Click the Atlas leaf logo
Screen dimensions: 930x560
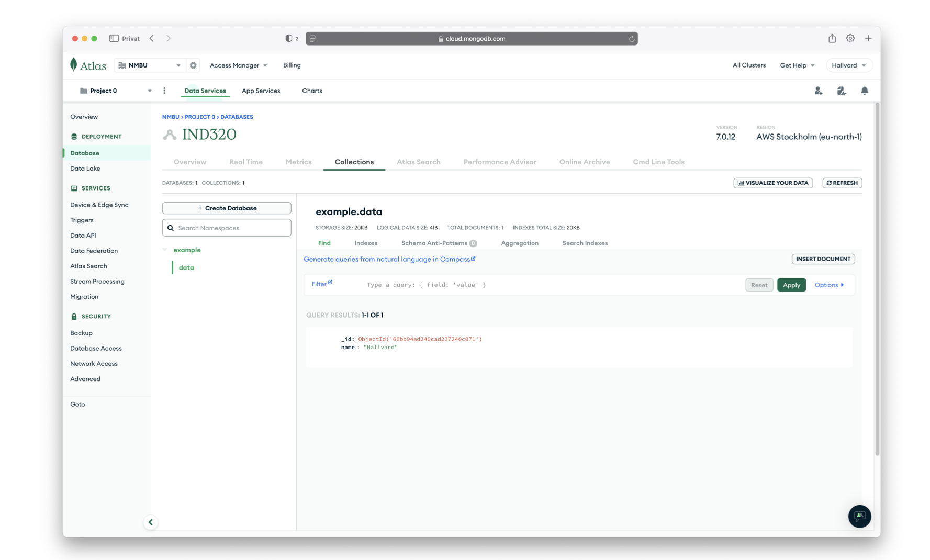click(x=74, y=64)
